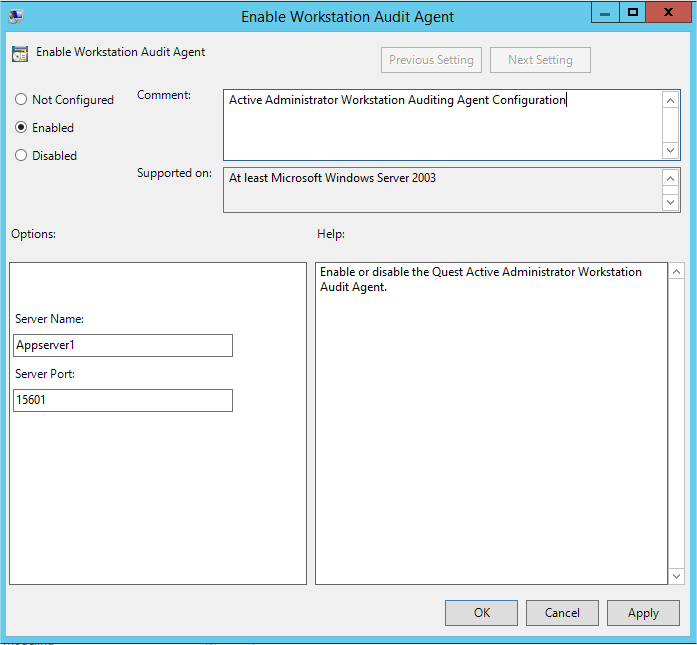Click the Server Name field containing Appserver1

point(123,345)
